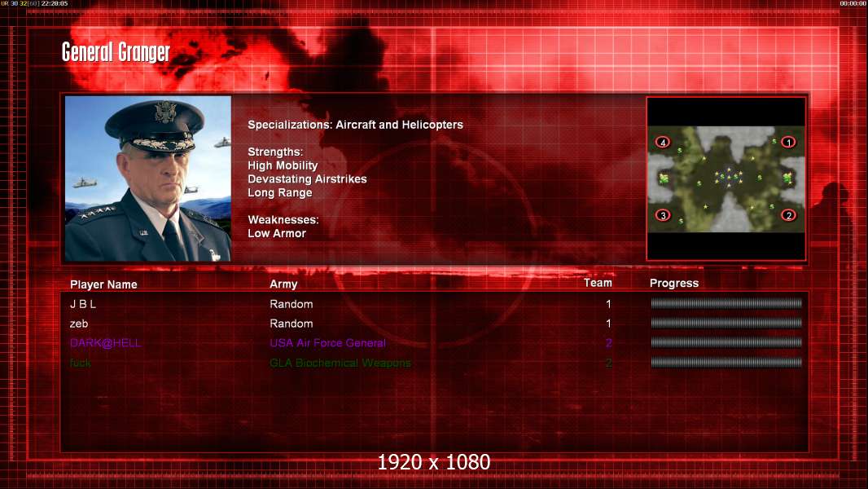Click start position marker 4 on the map
This screenshot has height=489, width=868.
click(663, 143)
